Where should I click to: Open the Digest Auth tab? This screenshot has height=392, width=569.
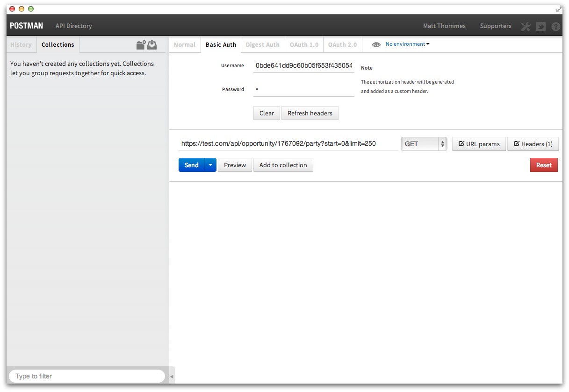[263, 44]
